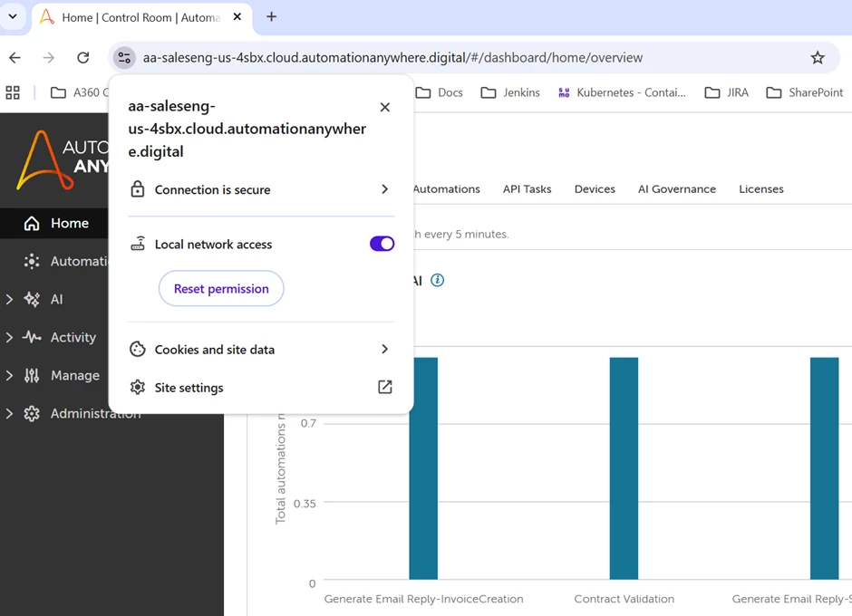Click the Local network access router icon
Image resolution: width=852 pixels, height=616 pixels.
coord(138,244)
